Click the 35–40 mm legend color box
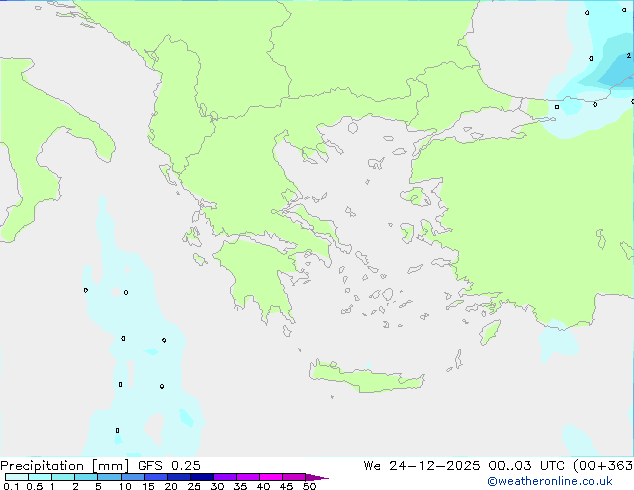This screenshot has height=490, width=634. 248,477
